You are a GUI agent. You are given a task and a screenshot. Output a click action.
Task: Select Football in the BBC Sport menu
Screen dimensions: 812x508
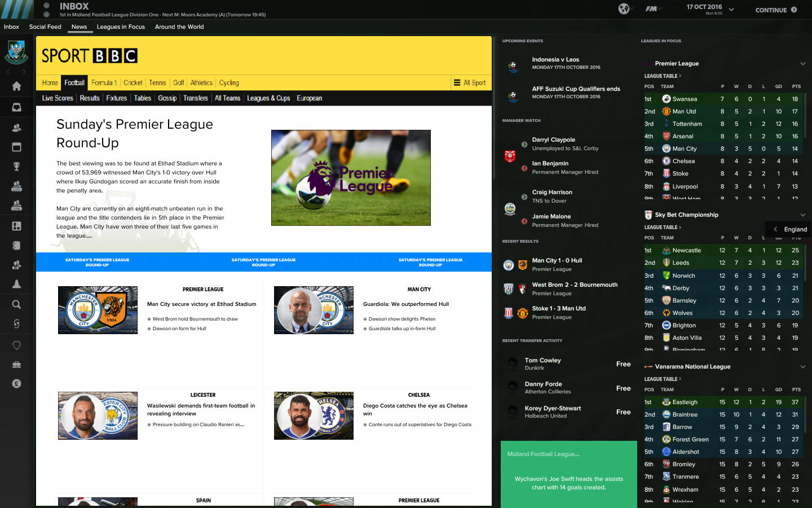pos(74,82)
